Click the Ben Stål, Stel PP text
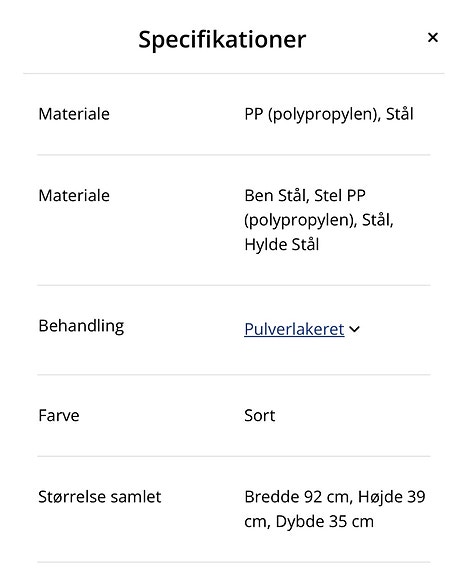The height and width of the screenshot is (575, 463). (305, 195)
